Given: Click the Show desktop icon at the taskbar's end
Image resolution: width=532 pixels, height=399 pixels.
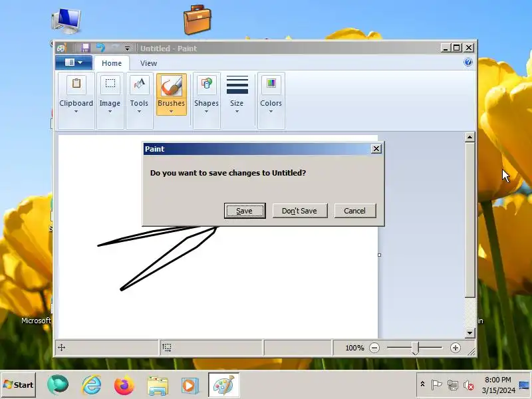Looking at the screenshot, I should 524,385.
